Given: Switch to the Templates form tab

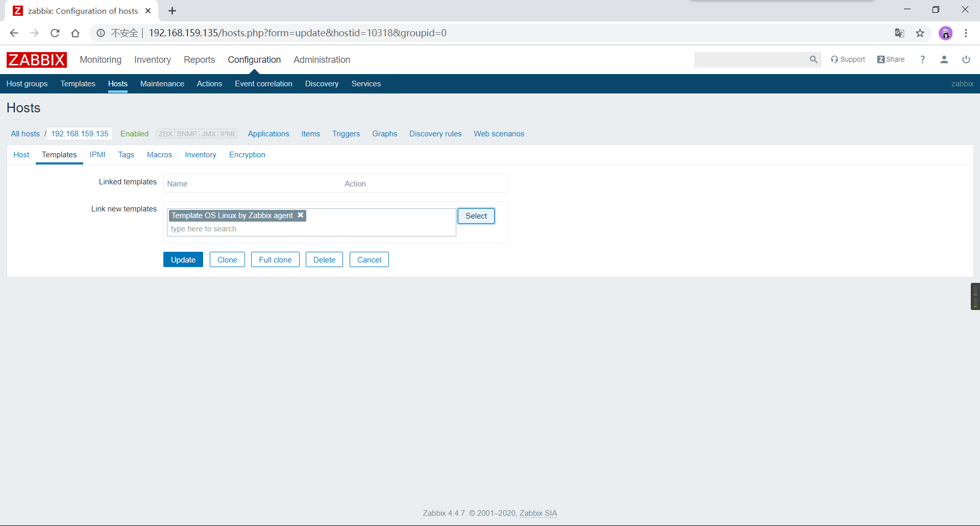Looking at the screenshot, I should (x=59, y=155).
